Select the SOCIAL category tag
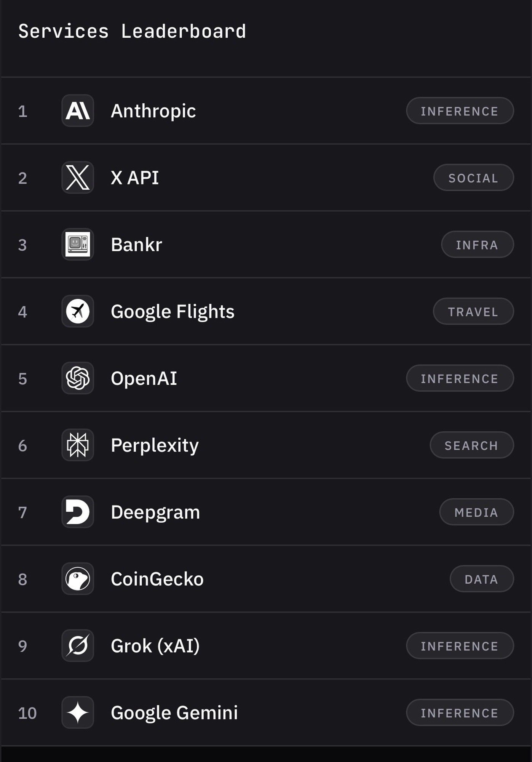This screenshot has width=532, height=762. click(473, 178)
